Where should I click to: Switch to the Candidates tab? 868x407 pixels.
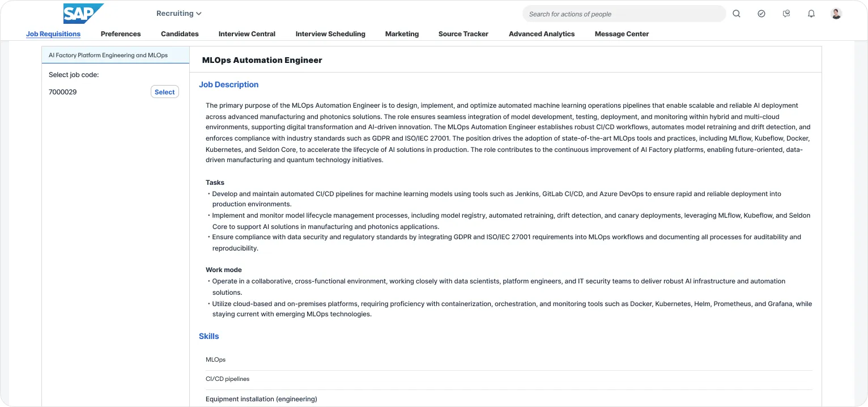click(180, 34)
